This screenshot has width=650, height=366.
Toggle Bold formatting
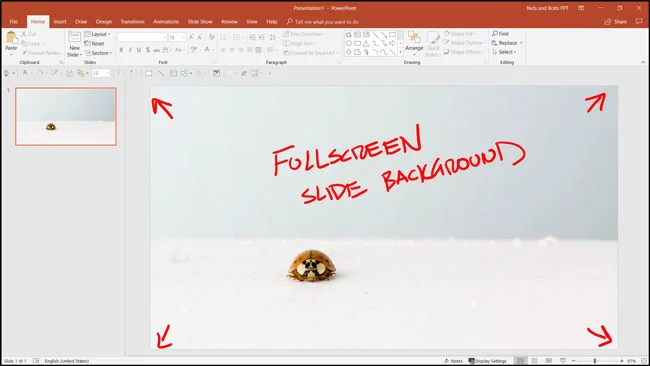click(x=121, y=50)
